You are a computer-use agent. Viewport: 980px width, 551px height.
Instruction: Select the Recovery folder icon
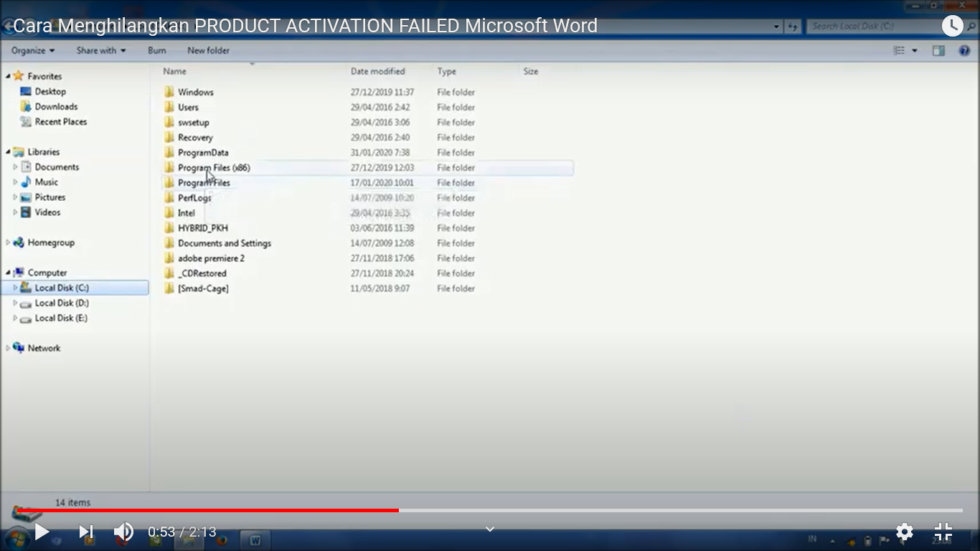169,137
